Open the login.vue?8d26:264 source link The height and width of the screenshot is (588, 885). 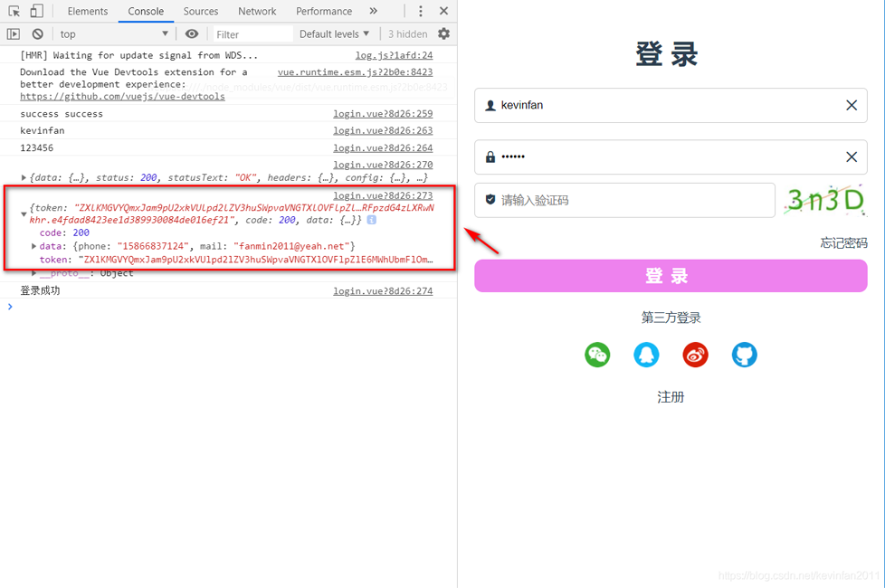click(383, 147)
